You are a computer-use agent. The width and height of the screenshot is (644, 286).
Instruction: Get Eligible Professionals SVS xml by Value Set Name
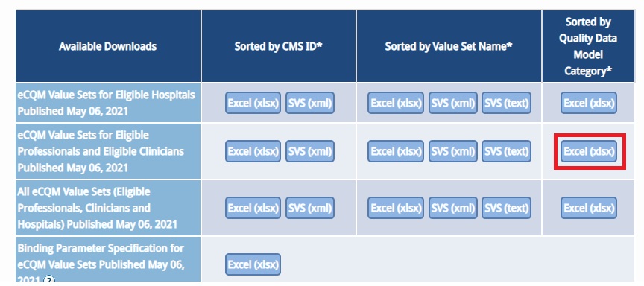pos(453,151)
